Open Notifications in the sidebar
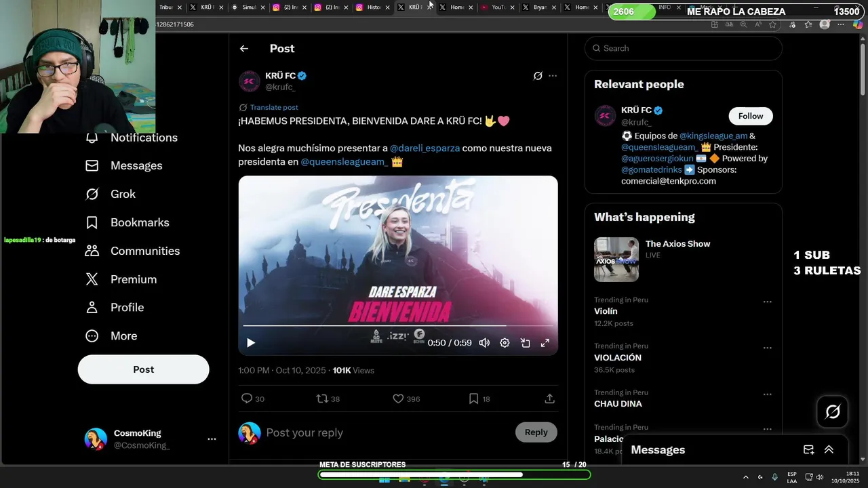Screen dimensions: 868x488 pyautogui.click(x=132, y=138)
